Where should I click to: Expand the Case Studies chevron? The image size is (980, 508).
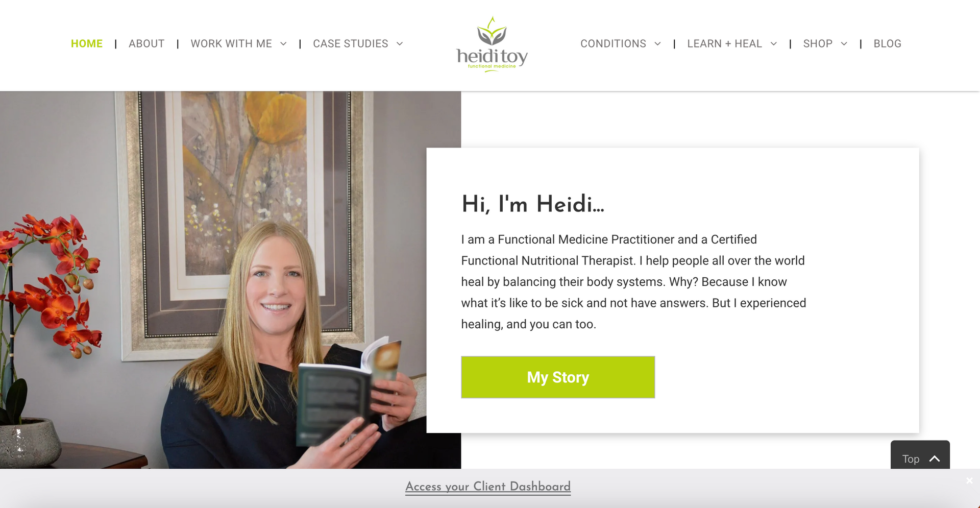pos(400,44)
